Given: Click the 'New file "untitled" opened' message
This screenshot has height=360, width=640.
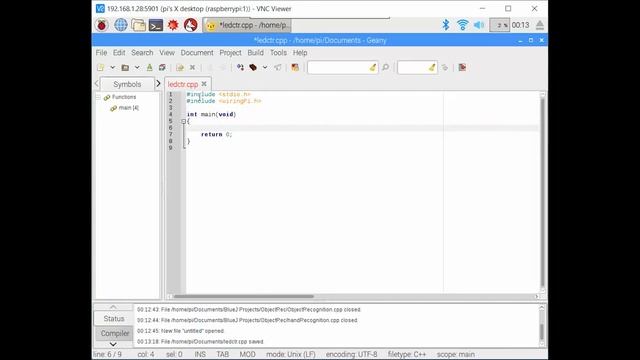Looking at the screenshot, I should click(x=180, y=331).
